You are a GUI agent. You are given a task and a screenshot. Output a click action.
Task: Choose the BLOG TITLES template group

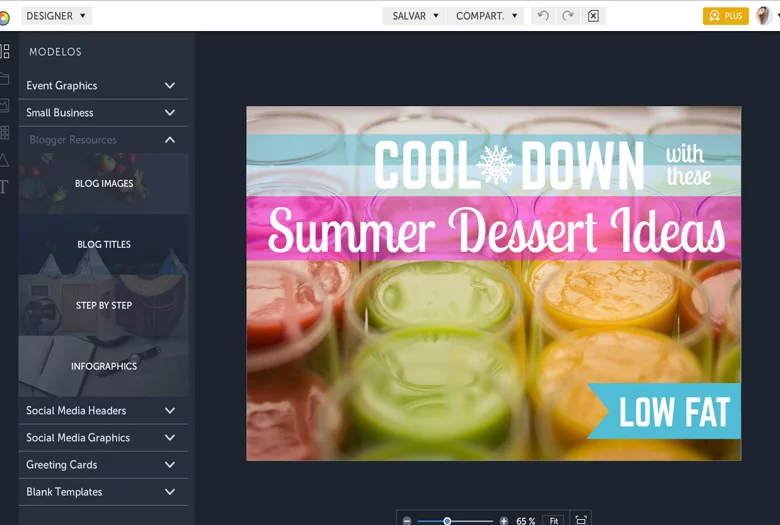point(103,244)
